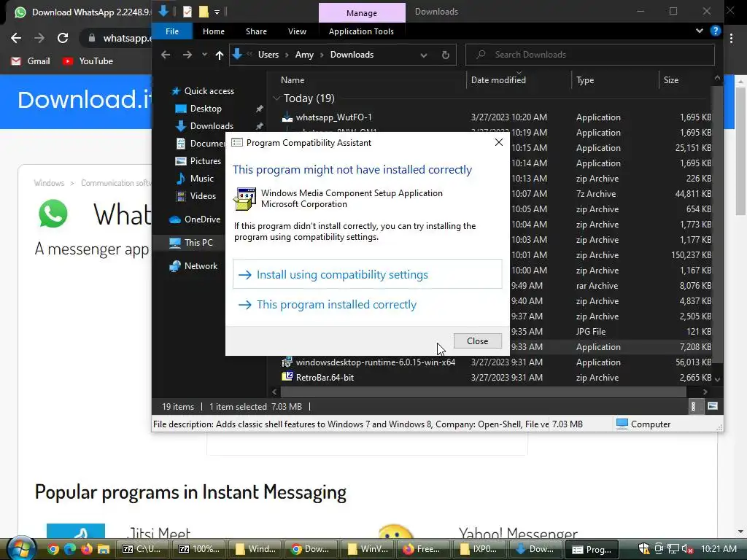This screenshot has width=747, height=560.
Task: Launch Chrome from the pinned taskbar icon
Action: [x=53, y=549]
